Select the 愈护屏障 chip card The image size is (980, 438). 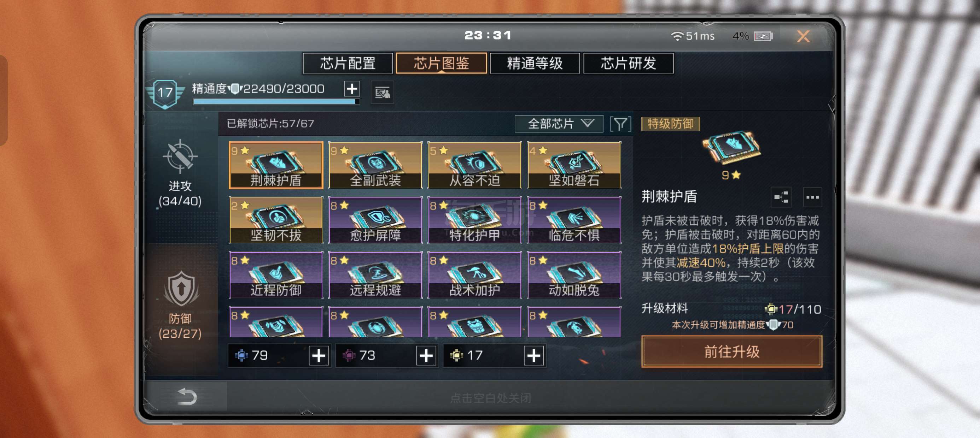(x=375, y=220)
